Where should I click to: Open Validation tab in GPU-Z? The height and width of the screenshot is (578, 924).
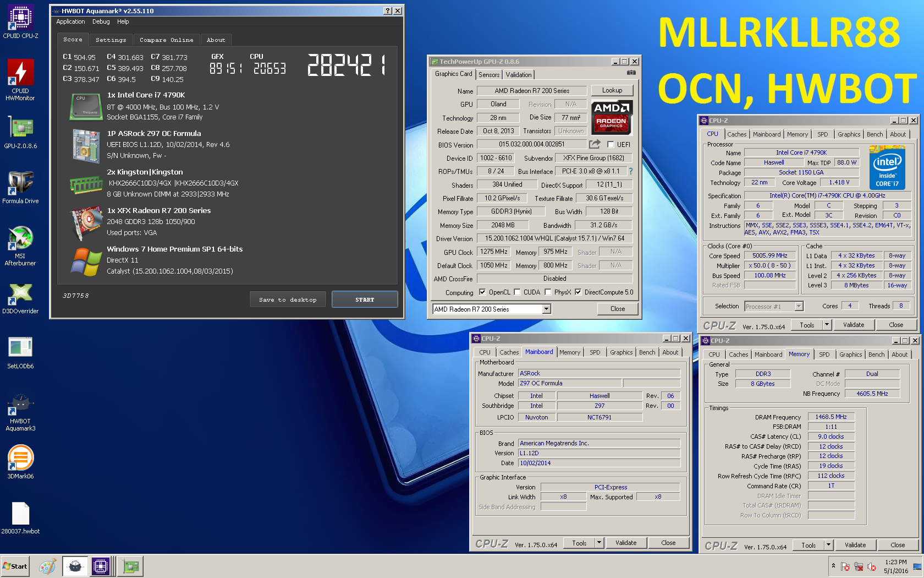click(x=518, y=75)
